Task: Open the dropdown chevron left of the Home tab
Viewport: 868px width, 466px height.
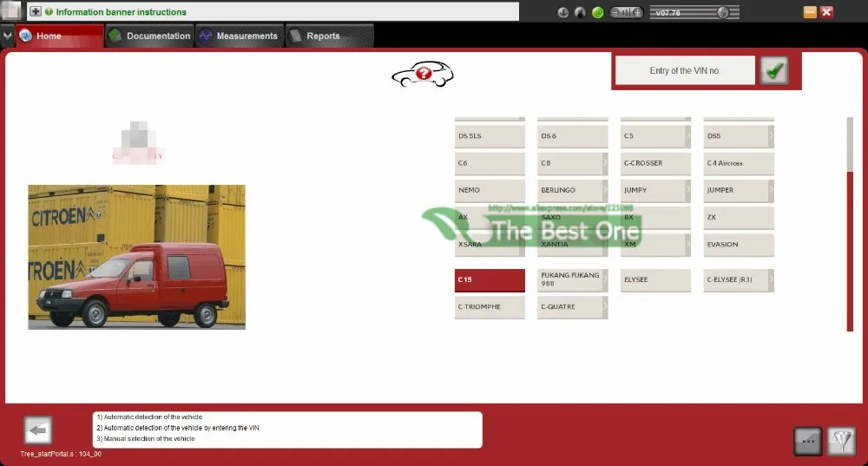Action: (x=7, y=36)
